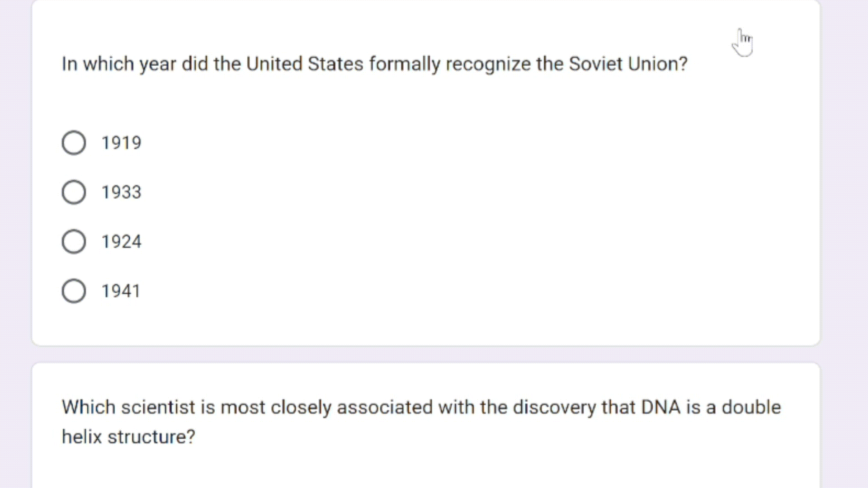Click the words "Soviet Union?" in the question
The height and width of the screenshot is (488, 868).
(x=628, y=64)
